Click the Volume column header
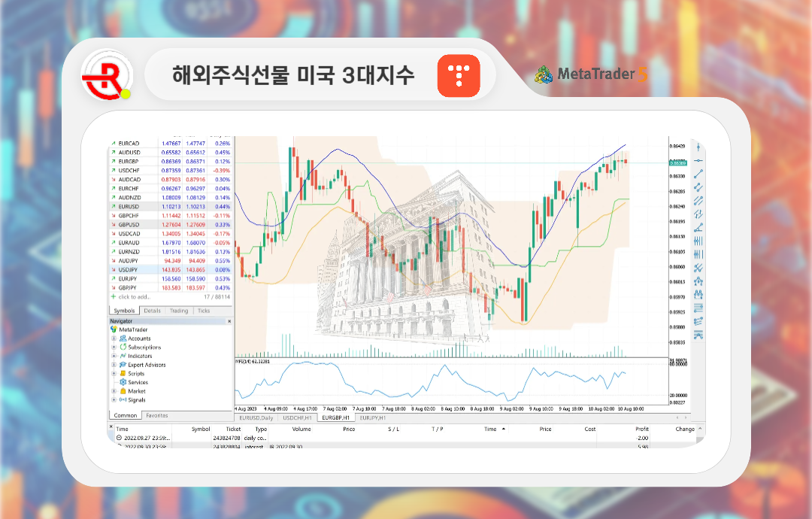Screen dimensions: 812x519 point(301,429)
